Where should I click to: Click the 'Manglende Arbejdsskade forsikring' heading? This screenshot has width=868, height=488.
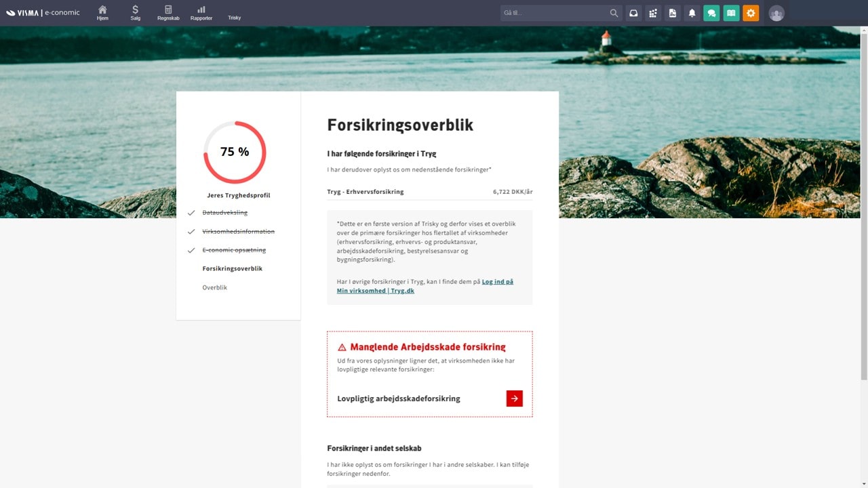(x=428, y=347)
